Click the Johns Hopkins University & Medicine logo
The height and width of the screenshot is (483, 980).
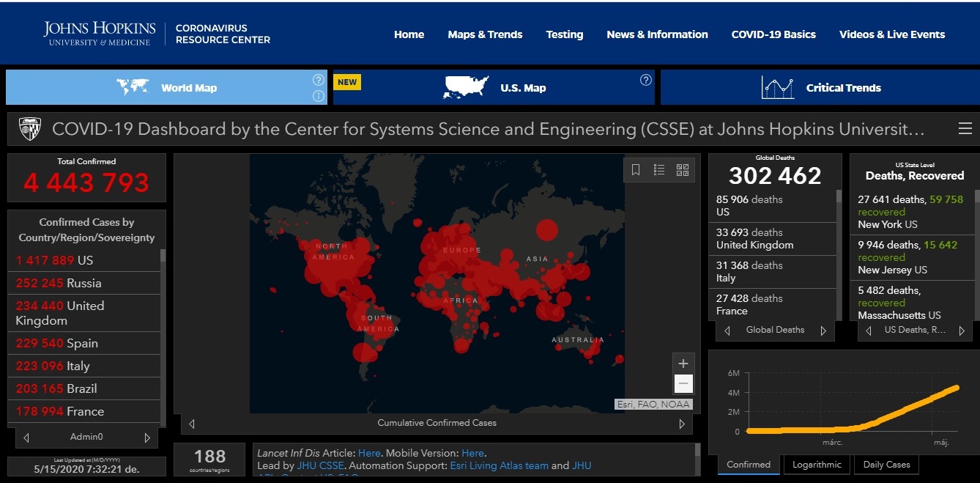click(100, 34)
